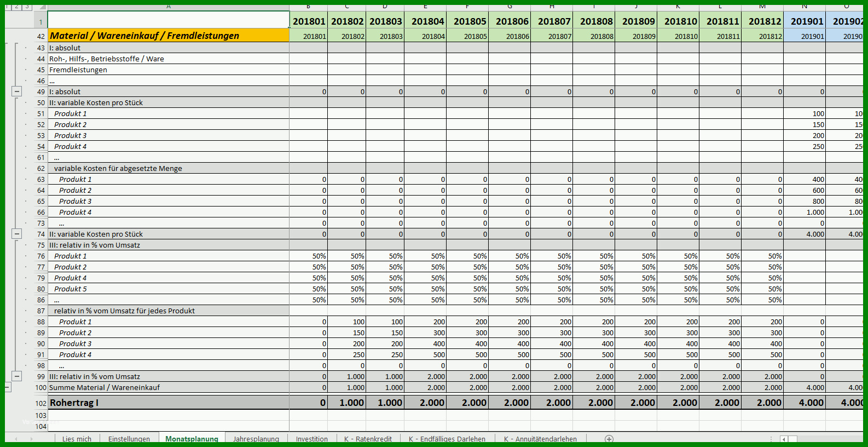Select Rohertrag I value 0 under 201801
Viewport: 868px width, 447px height.
click(x=309, y=403)
